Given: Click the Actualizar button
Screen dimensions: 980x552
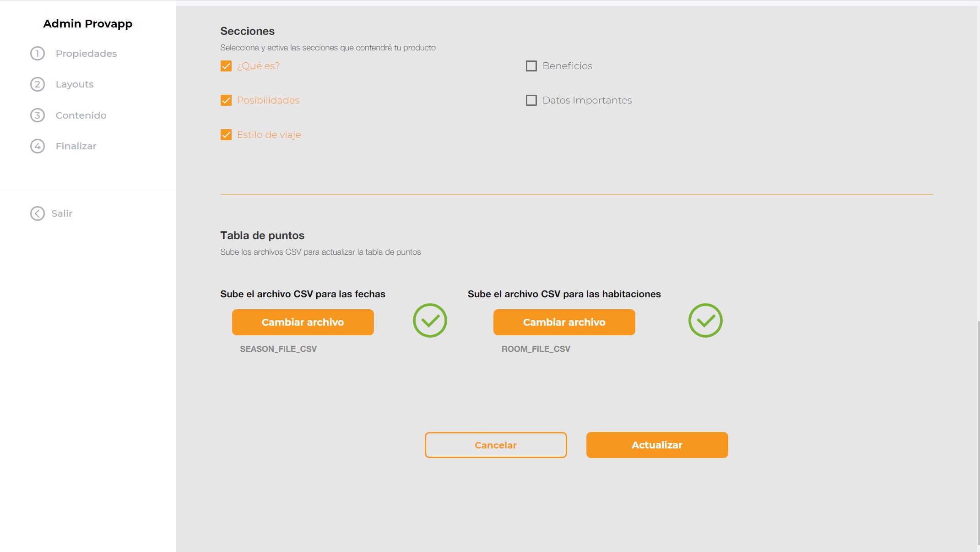Looking at the screenshot, I should [x=657, y=445].
